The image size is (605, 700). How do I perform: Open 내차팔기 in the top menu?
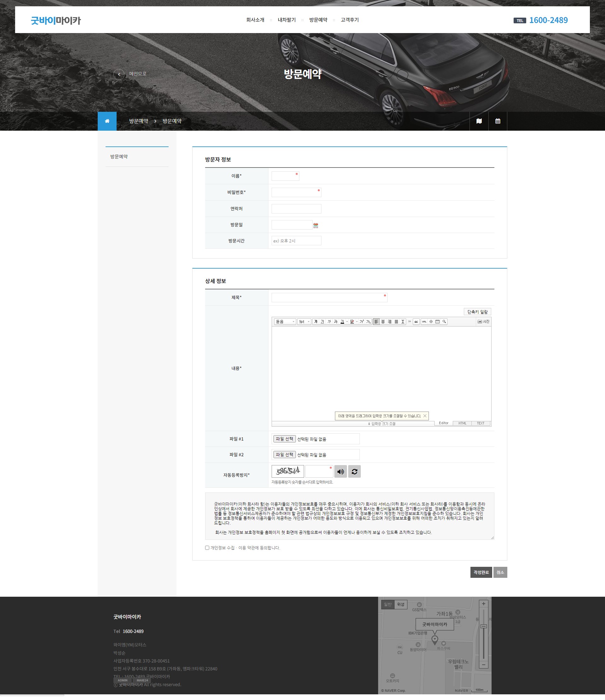(287, 20)
